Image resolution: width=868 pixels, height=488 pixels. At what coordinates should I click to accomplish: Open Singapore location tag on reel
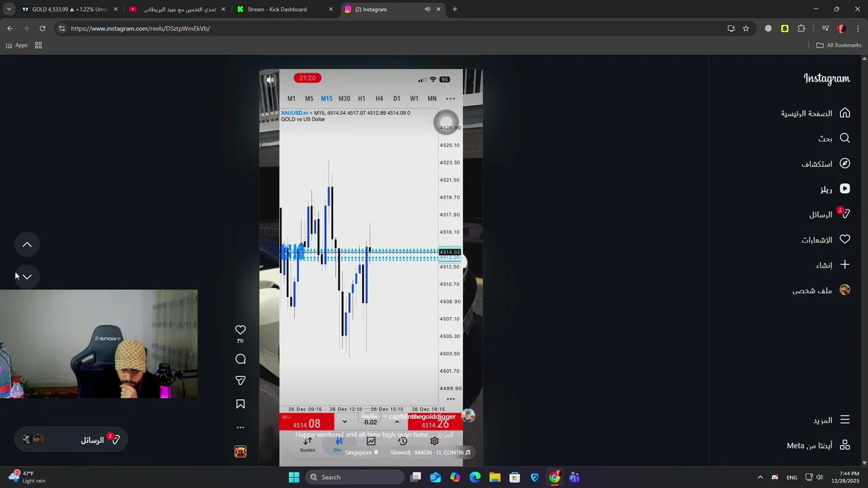point(361,452)
